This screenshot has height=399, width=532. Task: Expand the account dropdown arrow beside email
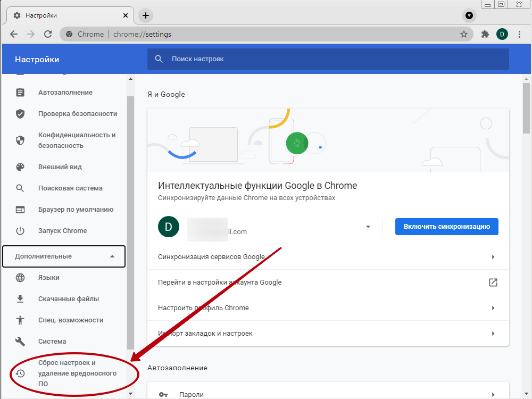coord(368,227)
